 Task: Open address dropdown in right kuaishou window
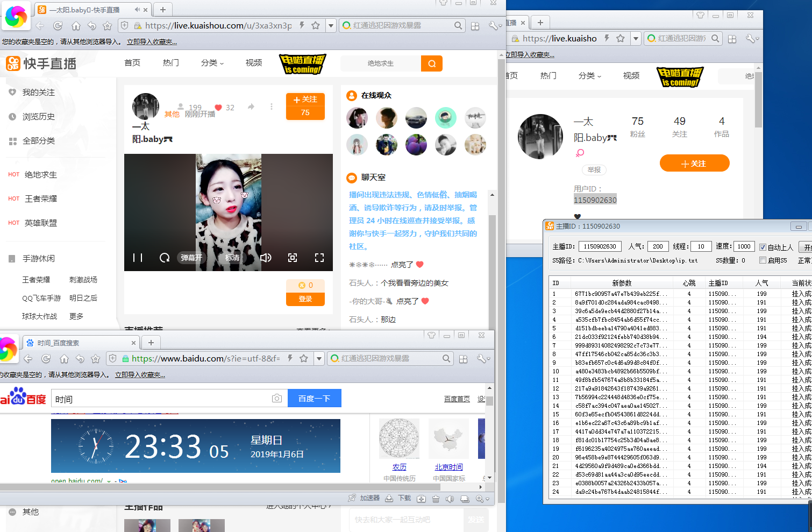636,38
